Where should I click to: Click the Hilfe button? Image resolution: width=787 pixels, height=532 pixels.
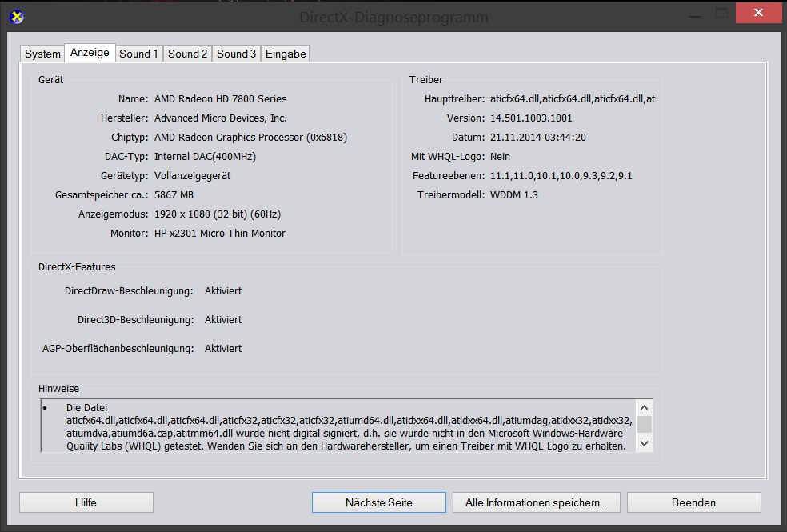point(86,502)
